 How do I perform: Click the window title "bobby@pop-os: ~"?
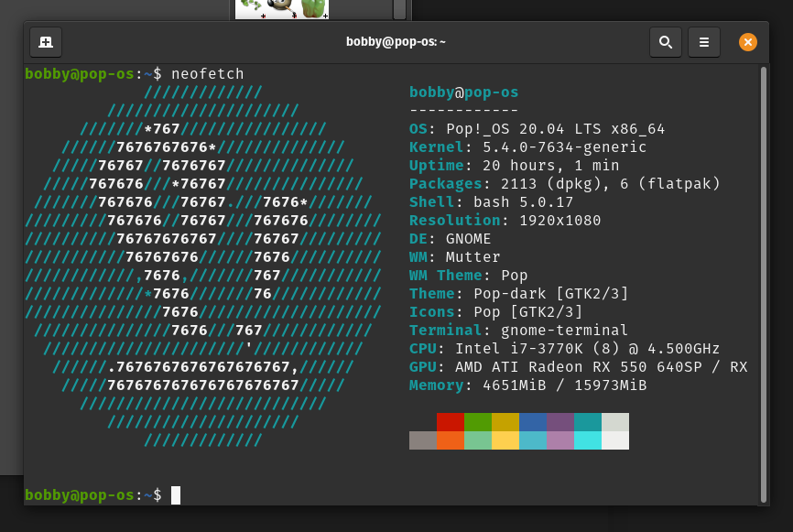[x=396, y=42]
